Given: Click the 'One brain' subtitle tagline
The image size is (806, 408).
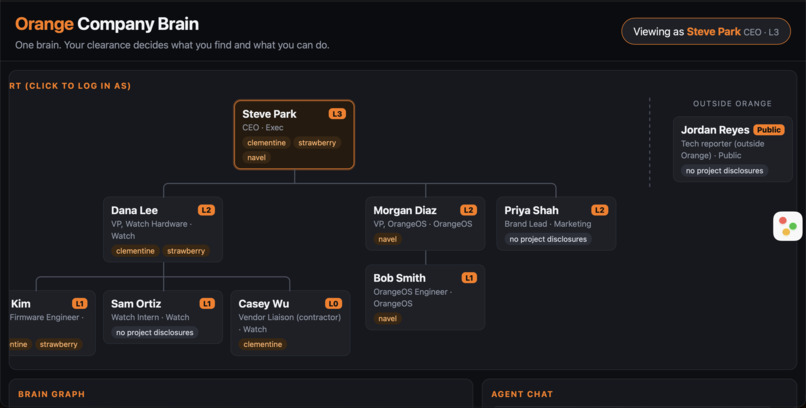Looking at the screenshot, I should tap(172, 45).
